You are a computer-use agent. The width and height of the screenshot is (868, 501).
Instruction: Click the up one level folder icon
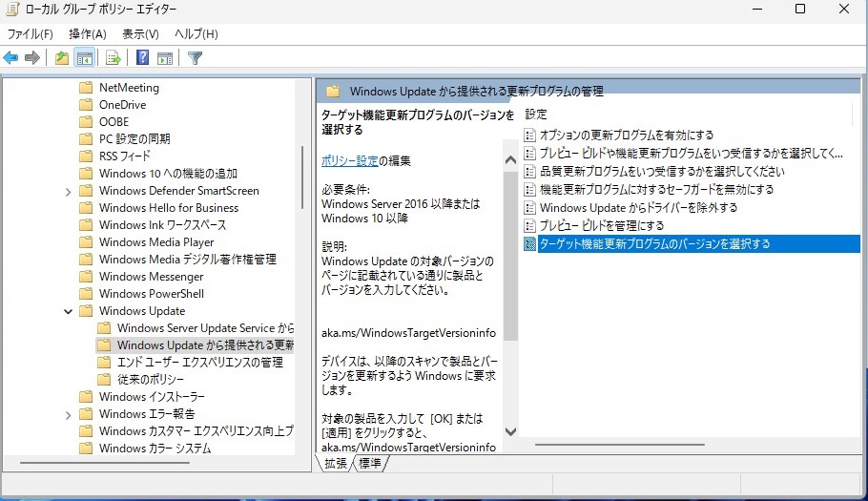(62, 58)
